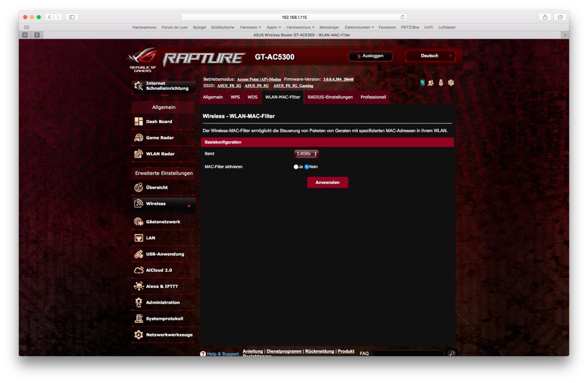This screenshot has width=588, height=383.
Task: Expand the Datenvolumen bookmarks folder
Action: pyautogui.click(x=359, y=27)
